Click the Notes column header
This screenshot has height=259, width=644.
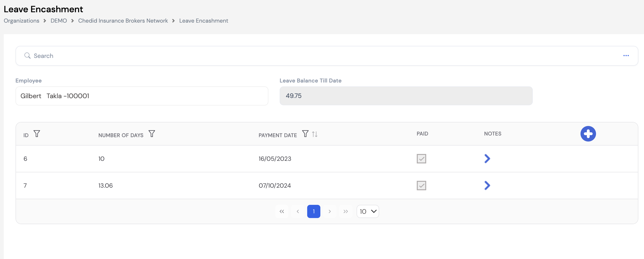tap(493, 134)
